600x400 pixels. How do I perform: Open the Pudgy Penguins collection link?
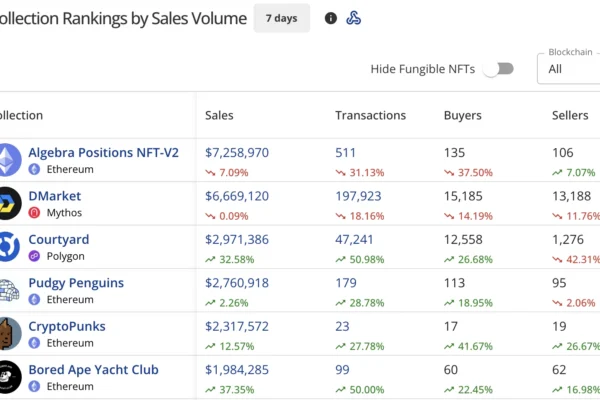click(x=76, y=283)
